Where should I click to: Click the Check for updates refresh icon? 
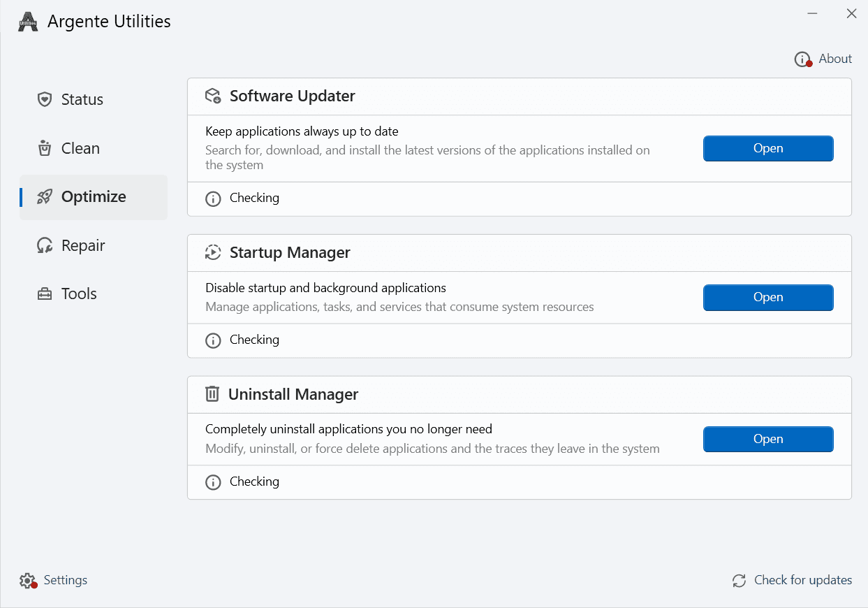tap(739, 581)
